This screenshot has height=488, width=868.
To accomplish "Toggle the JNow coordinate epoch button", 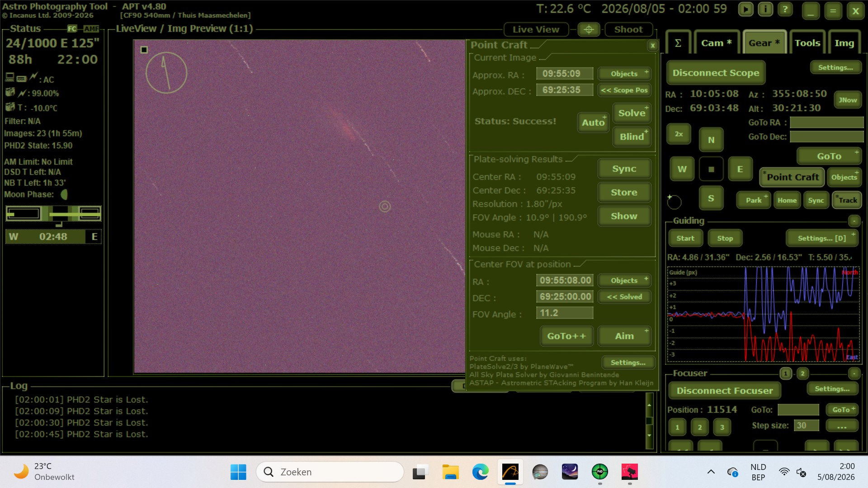I will coord(848,100).
